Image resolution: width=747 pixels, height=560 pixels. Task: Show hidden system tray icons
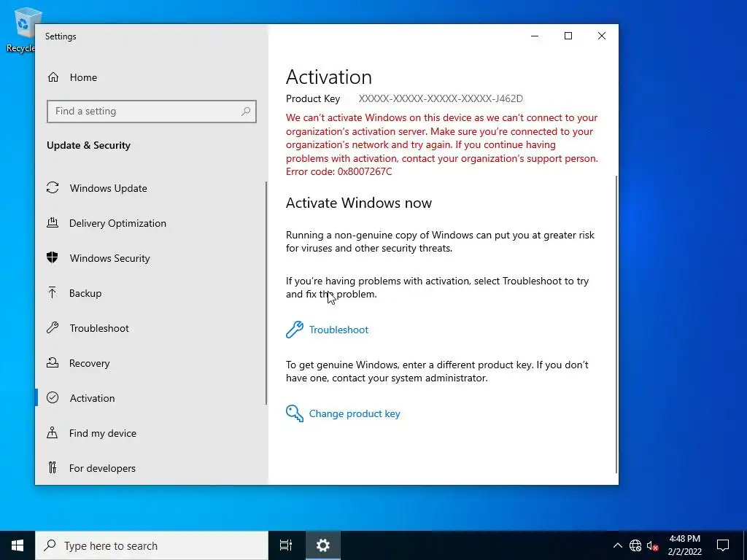click(617, 545)
